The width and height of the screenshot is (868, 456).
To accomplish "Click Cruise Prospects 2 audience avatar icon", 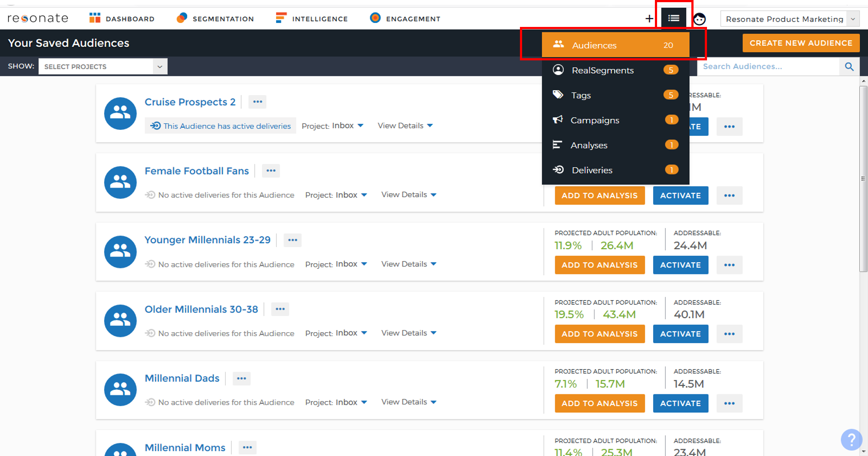I will click(120, 113).
